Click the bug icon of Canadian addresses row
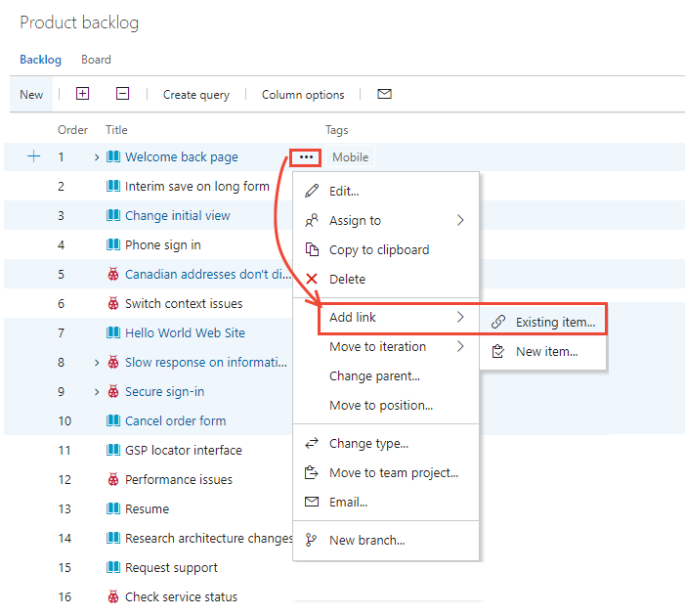The image size is (685, 616). 113,274
